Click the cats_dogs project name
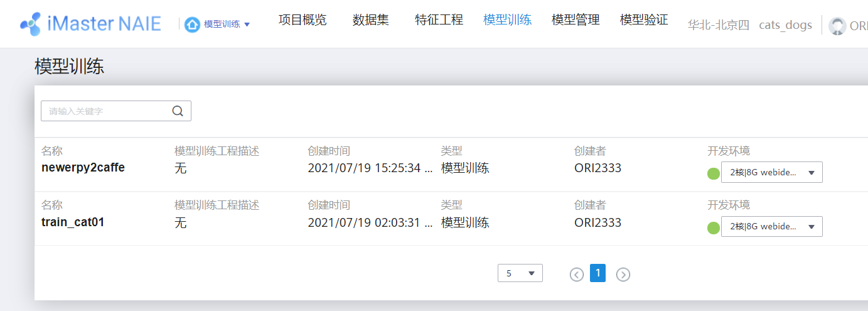Screen dimensions: 868x311 click(x=785, y=26)
